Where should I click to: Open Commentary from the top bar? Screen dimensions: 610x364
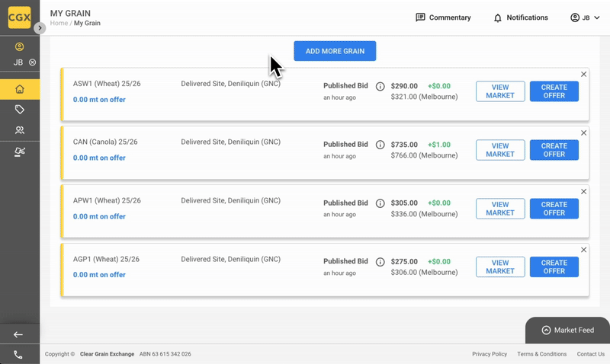443,18
